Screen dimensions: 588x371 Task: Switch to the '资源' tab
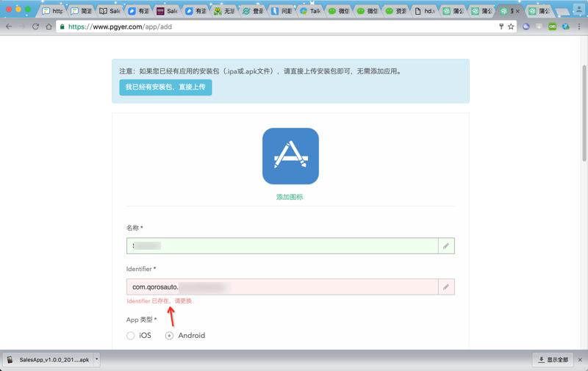pos(396,11)
